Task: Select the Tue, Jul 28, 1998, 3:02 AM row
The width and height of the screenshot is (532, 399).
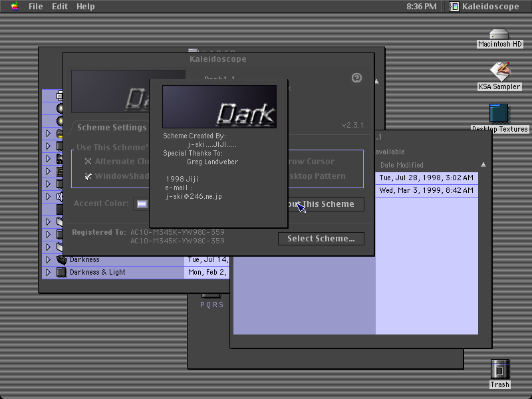Action: pyautogui.click(x=426, y=178)
